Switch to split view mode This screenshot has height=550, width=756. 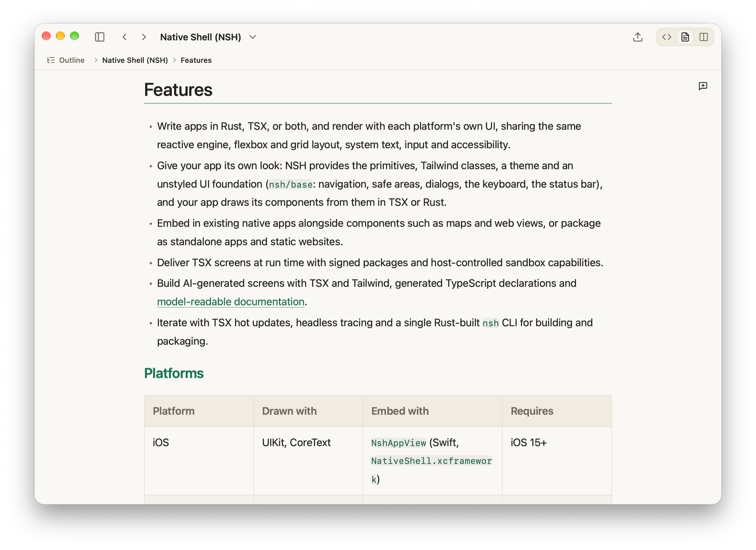pos(703,37)
